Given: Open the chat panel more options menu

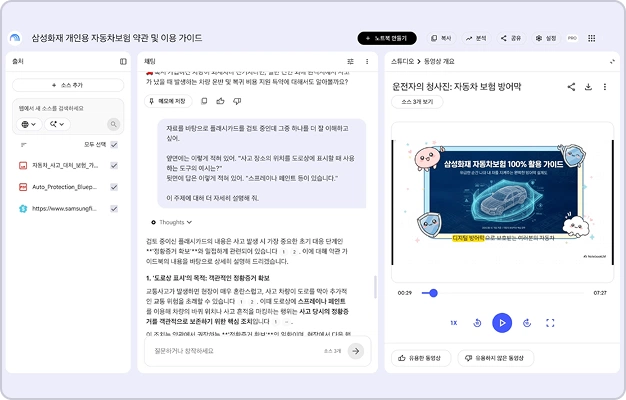Looking at the screenshot, I should [367, 61].
